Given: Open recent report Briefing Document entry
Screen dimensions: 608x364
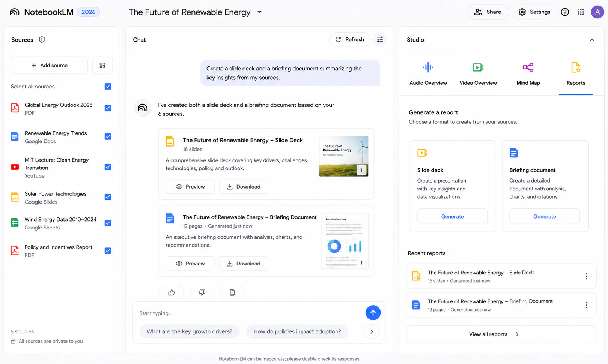Looking at the screenshot, I should click(x=501, y=305).
